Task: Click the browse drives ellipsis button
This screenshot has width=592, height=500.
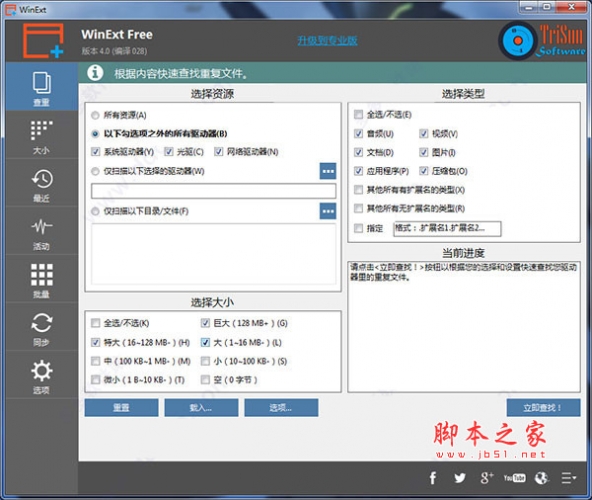Action: click(x=328, y=171)
